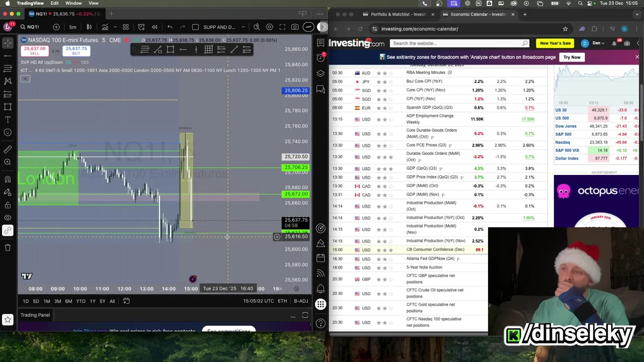
Task: Click the blue BUY 25,637.75 button
Action: pyautogui.click(x=76, y=51)
